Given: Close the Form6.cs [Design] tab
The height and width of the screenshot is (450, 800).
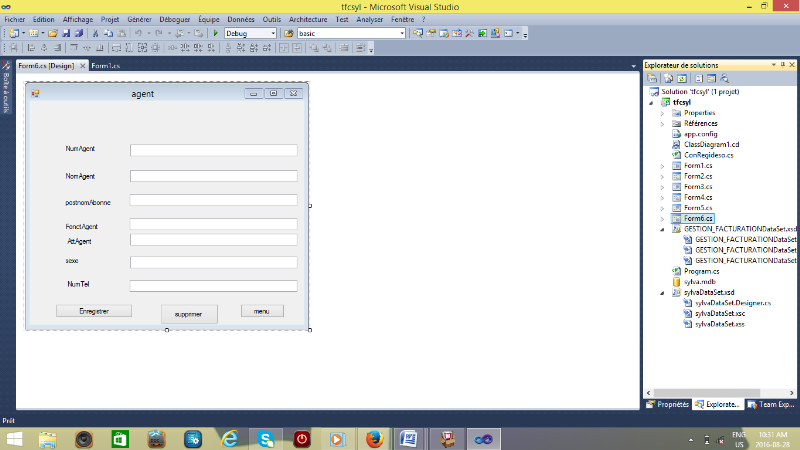Looking at the screenshot, I should [82, 66].
